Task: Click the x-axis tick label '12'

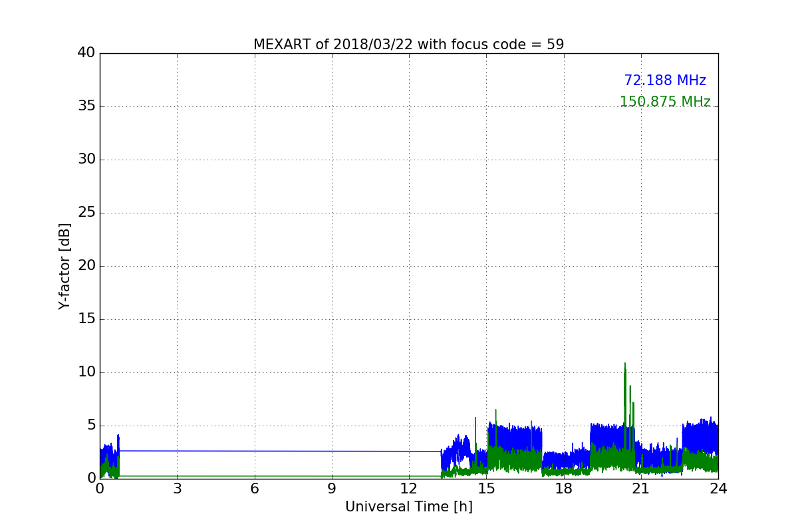Action: pyautogui.click(x=408, y=489)
